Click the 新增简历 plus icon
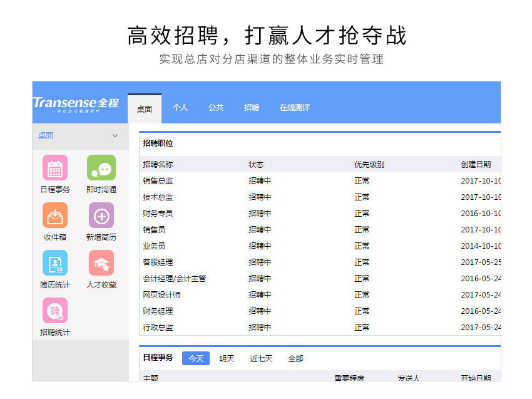Image resolution: width=532 pixels, height=399 pixels. 101,215
